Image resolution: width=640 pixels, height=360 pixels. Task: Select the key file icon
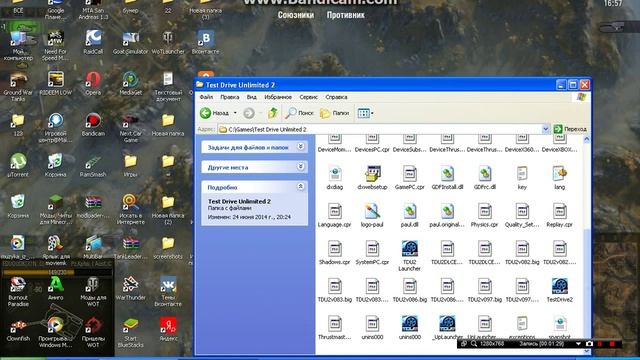click(x=522, y=174)
